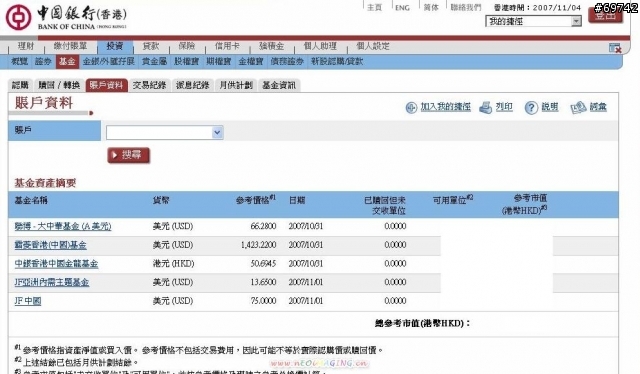This screenshot has height=374, width=640.
Task: Open the 賬戶 account dropdown
Action: point(164,132)
